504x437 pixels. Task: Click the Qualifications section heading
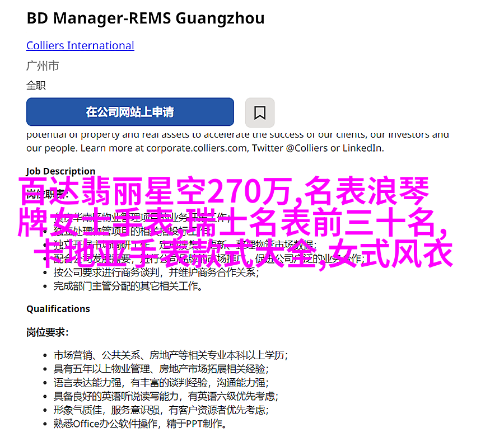[x=58, y=309]
